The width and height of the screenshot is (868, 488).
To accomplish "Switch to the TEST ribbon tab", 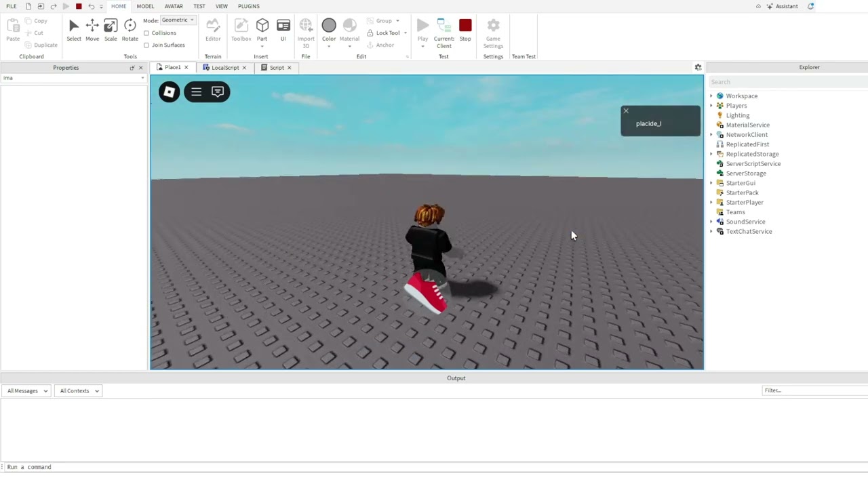I will (x=199, y=6).
